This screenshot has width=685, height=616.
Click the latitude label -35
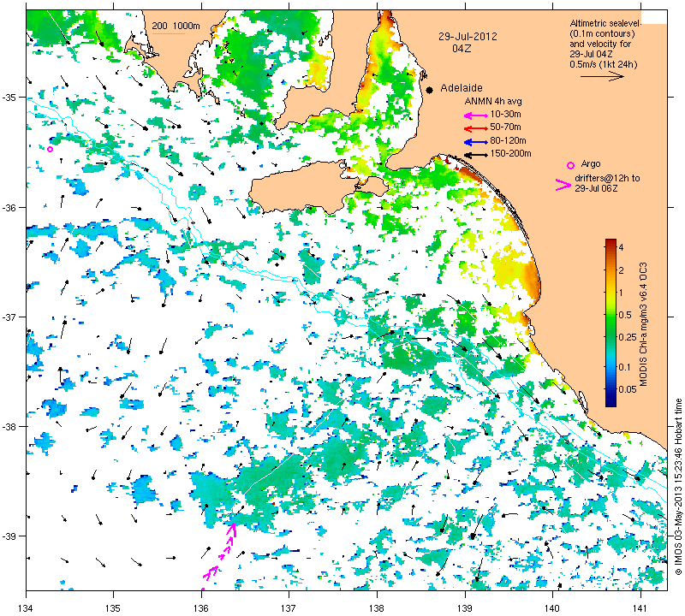coord(10,97)
